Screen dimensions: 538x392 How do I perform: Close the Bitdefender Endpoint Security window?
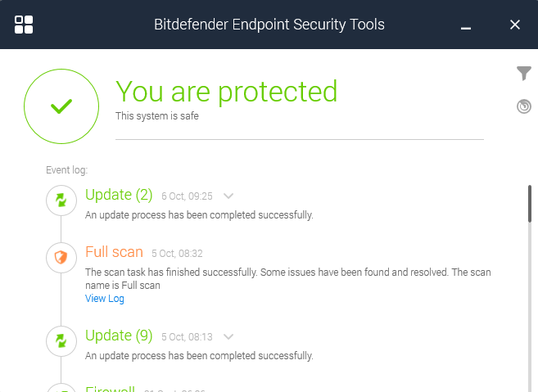(515, 25)
